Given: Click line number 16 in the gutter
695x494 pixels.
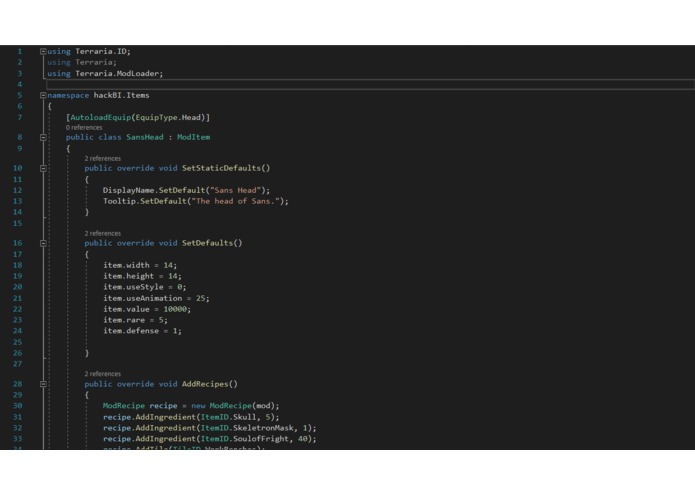Looking at the screenshot, I should (17, 243).
